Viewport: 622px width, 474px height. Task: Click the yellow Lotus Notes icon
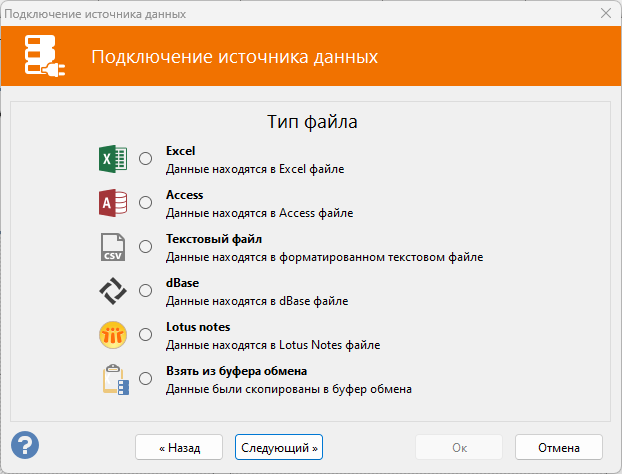(x=113, y=335)
